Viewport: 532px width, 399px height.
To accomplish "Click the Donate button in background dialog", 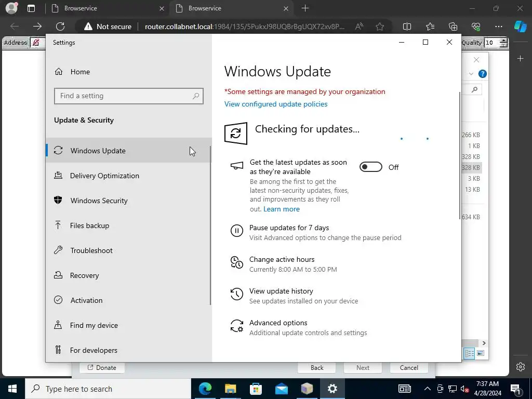I will tap(102, 367).
